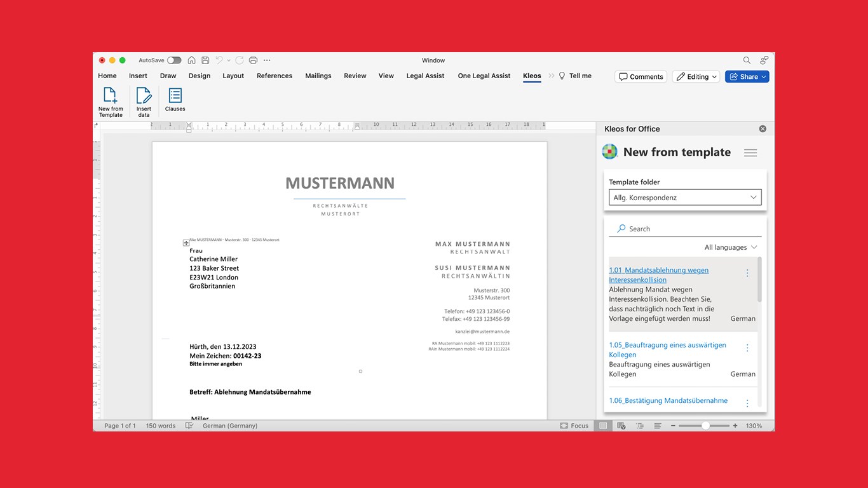The height and width of the screenshot is (488, 868).
Task: Open the Home ribbon tab
Action: tap(107, 76)
